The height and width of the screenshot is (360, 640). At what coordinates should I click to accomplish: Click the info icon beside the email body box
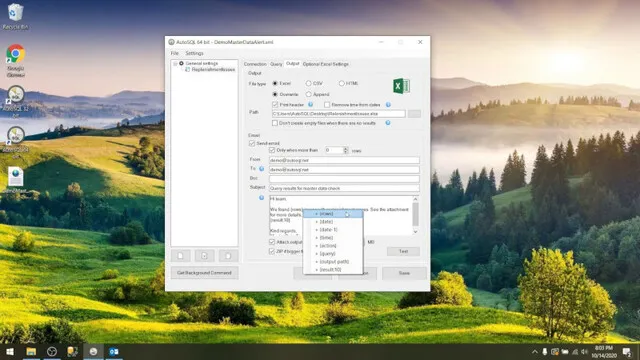tap(262, 198)
